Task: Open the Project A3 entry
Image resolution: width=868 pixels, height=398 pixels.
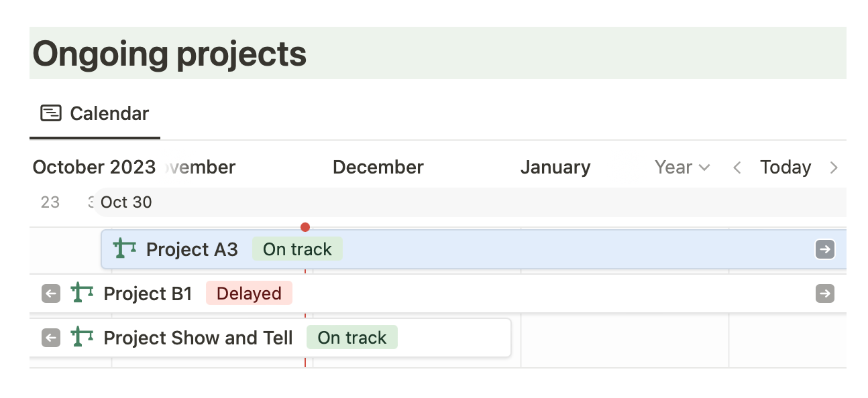Action: coord(192,249)
